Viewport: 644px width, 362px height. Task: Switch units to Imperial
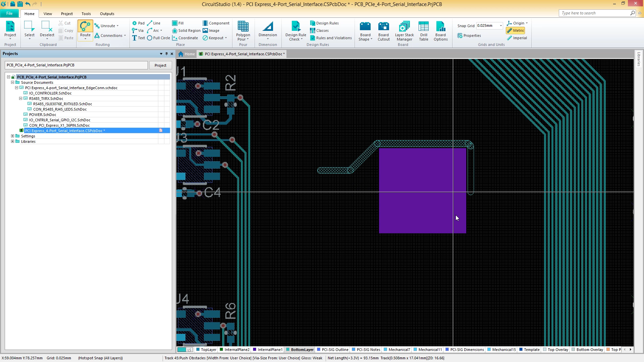(517, 38)
